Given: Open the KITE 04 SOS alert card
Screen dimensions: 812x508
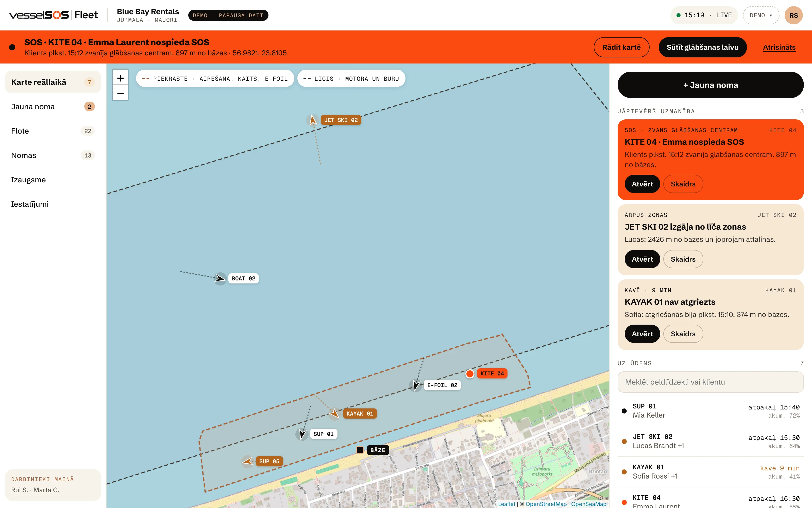Looking at the screenshot, I should 642,184.
